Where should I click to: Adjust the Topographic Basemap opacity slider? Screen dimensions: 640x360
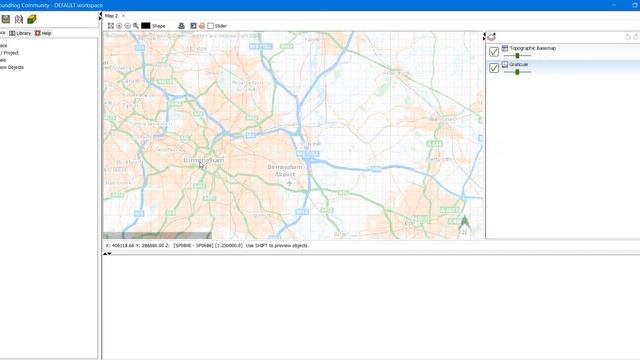pos(517,56)
